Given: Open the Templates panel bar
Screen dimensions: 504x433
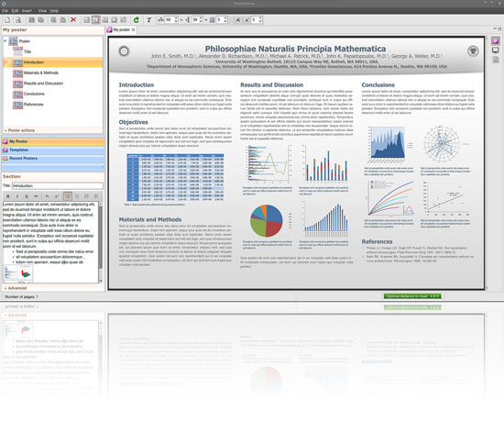Looking at the screenshot, I should tap(53, 150).
